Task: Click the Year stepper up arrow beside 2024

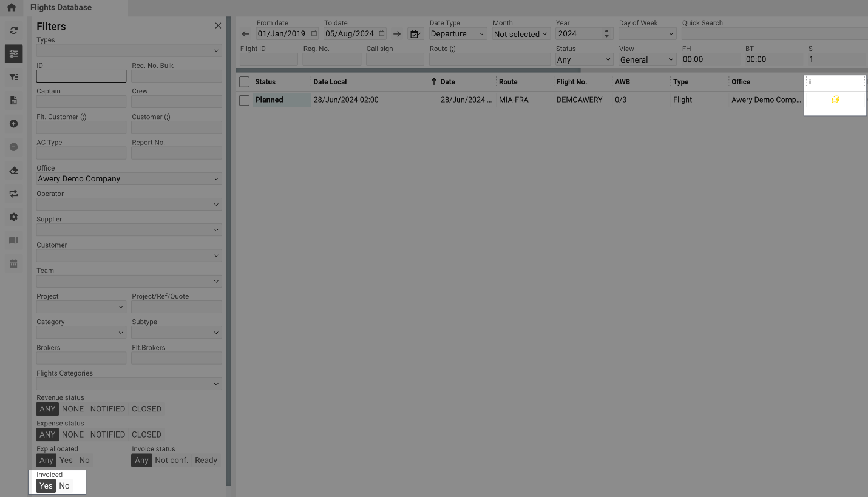Action: click(x=605, y=30)
